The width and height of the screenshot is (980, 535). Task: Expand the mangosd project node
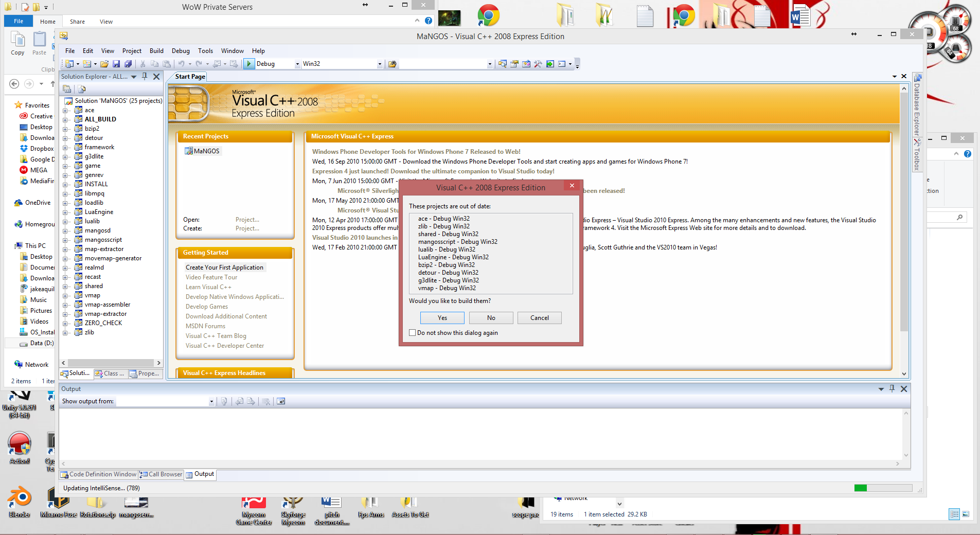tap(65, 230)
